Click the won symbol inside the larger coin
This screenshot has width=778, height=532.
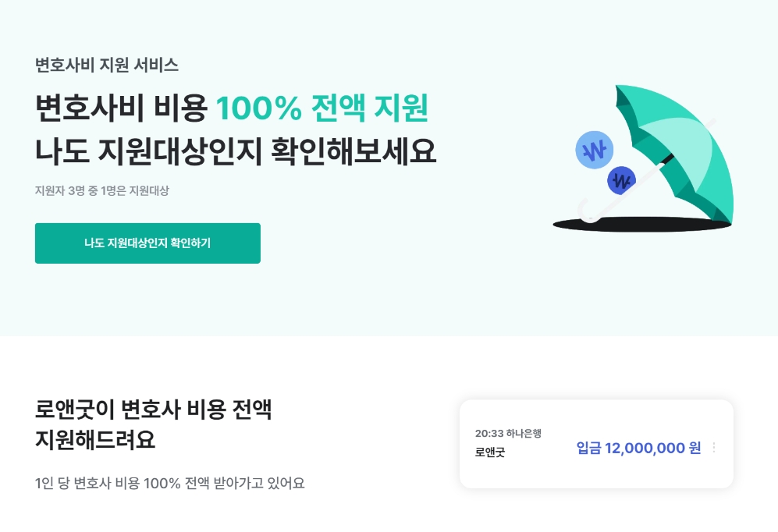click(595, 151)
